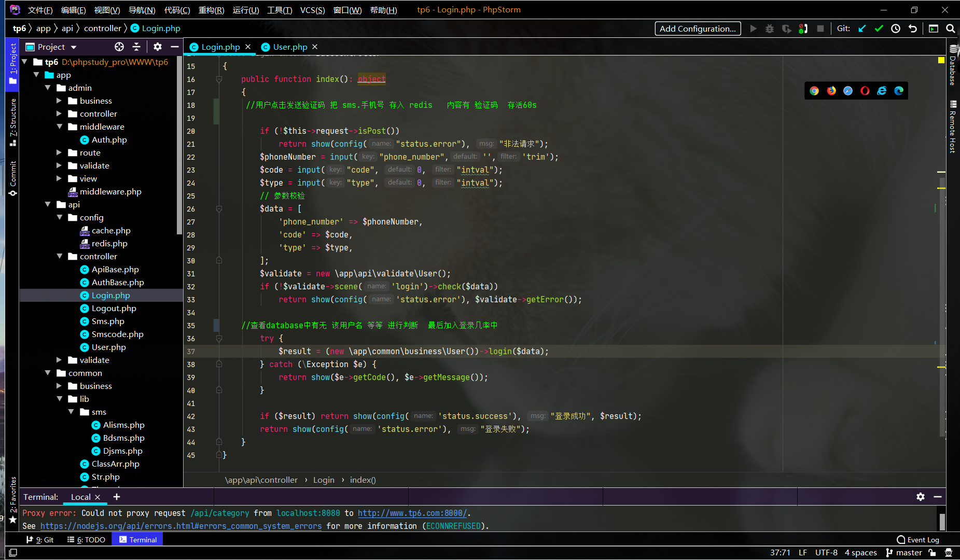Run the configuration with the green Run icon
The image size is (960, 560).
tap(753, 29)
